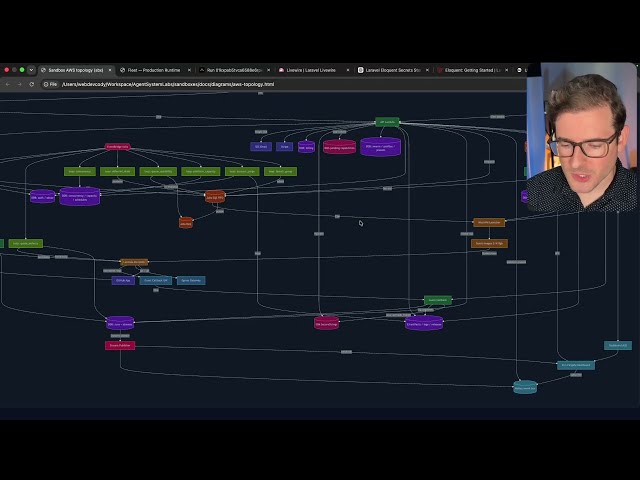The width and height of the screenshot is (640, 480).
Task: Click the red Streams Publisher node
Action: coord(120,345)
